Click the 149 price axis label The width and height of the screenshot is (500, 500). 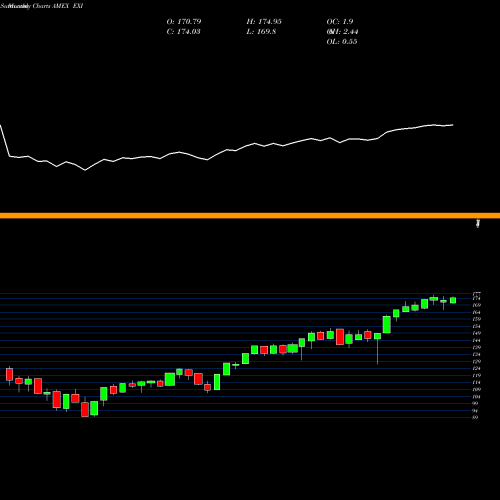(x=476, y=333)
